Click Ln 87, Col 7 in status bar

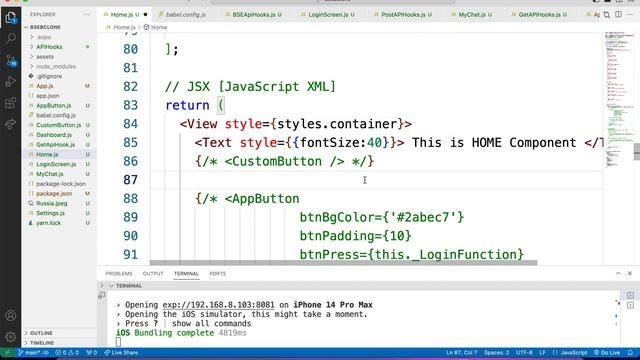[x=462, y=353]
